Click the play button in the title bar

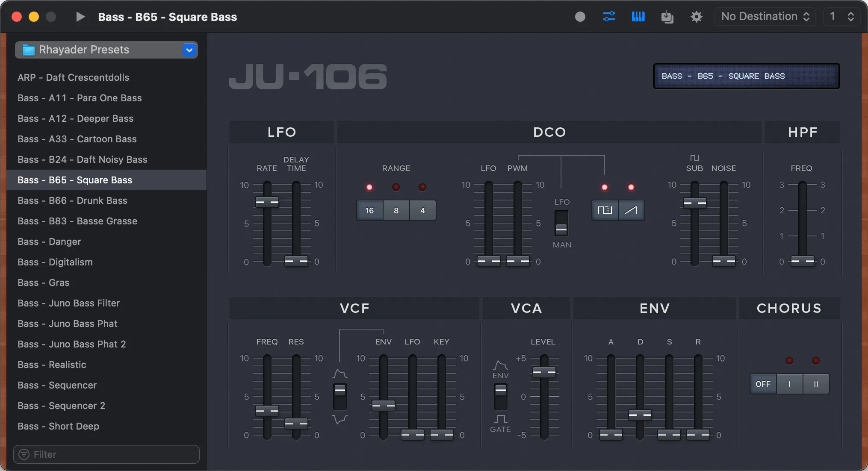(x=80, y=17)
